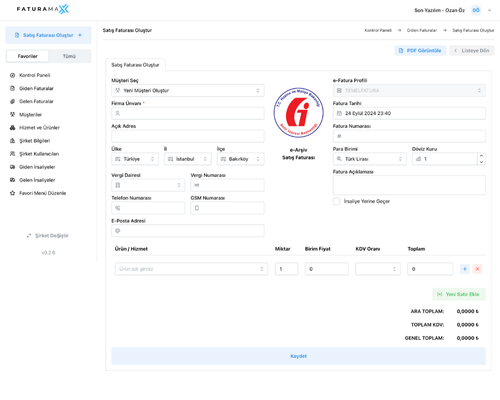The image size is (500, 400).
Task: Open the Ürün adı giriniz product dropdown
Action: [191, 269]
